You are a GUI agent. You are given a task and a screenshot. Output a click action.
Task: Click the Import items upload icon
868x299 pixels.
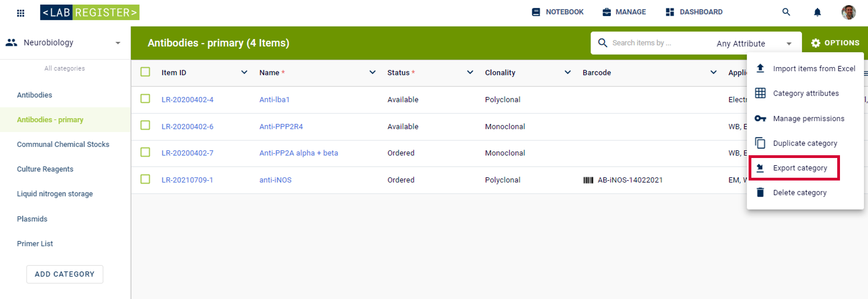click(x=761, y=68)
